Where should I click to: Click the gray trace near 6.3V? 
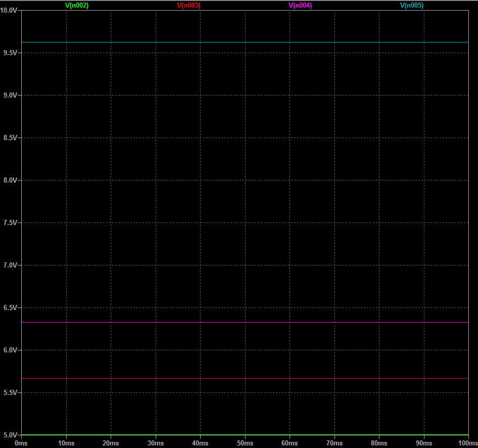point(245,322)
